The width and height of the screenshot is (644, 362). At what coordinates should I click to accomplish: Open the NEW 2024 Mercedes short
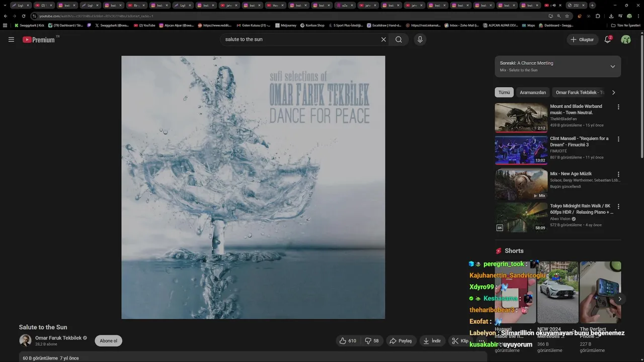tap(557, 292)
